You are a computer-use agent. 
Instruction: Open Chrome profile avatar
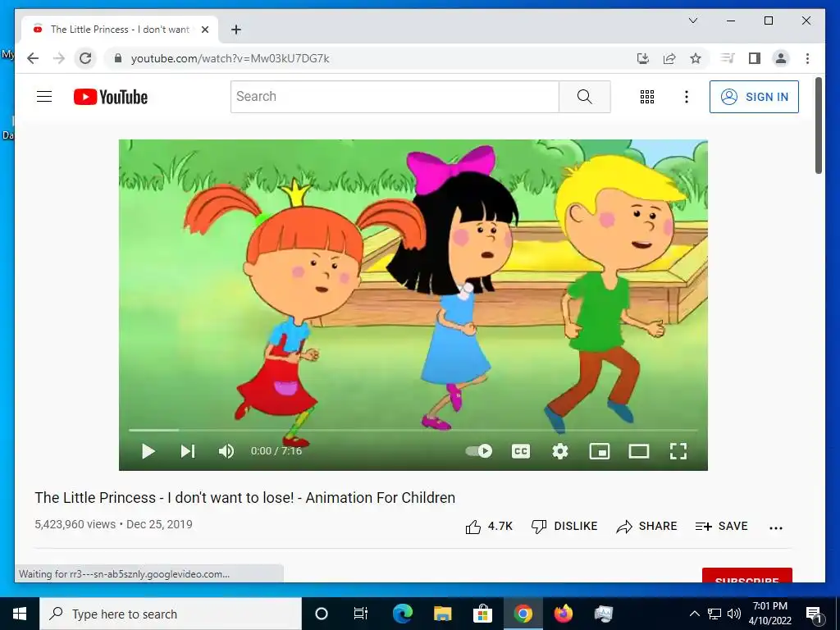[x=781, y=58]
